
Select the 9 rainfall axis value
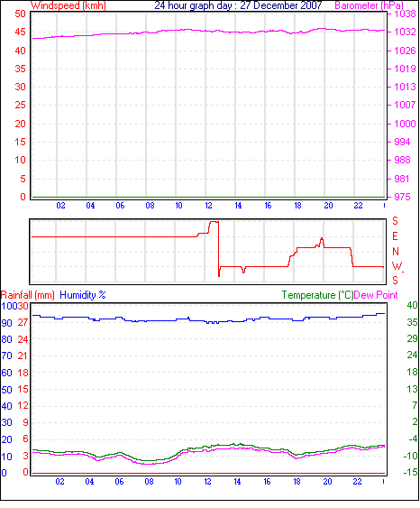pyautogui.click(x=25, y=422)
